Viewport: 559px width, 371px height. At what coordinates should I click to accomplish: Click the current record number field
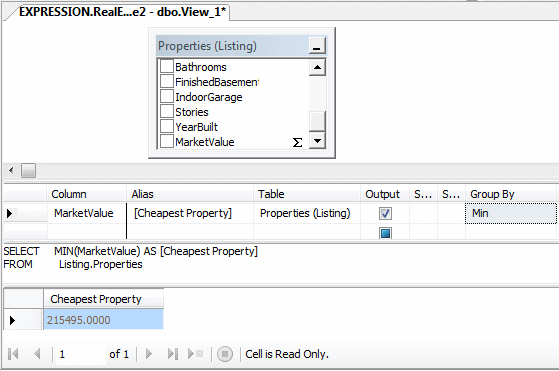81,354
